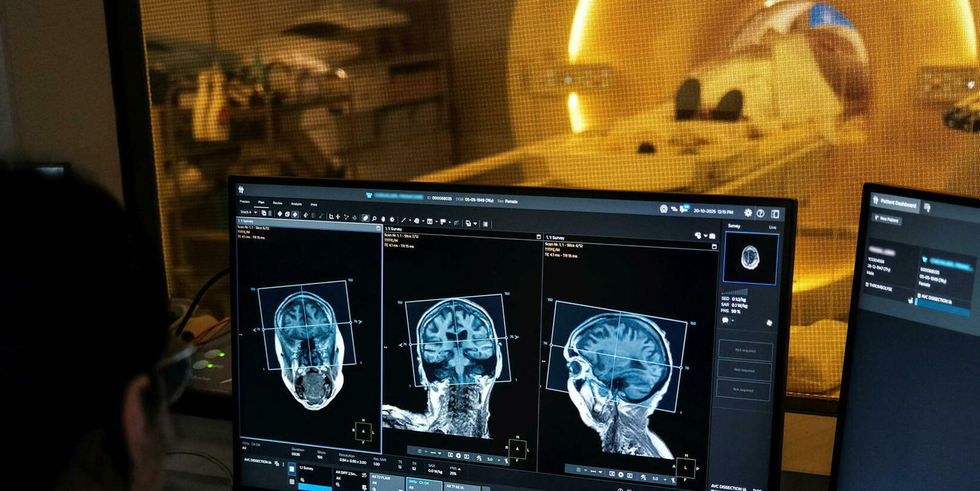
Task: Open the help question mark icon
Action: tap(760, 214)
